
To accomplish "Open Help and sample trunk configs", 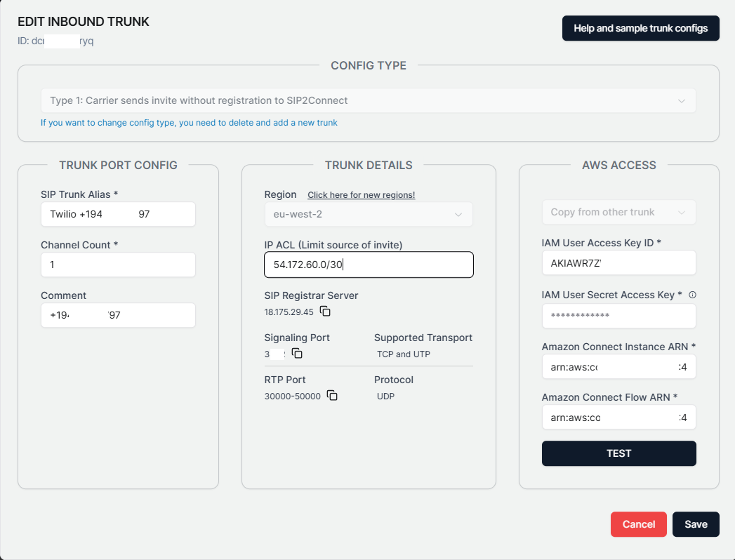I will 640,28.
